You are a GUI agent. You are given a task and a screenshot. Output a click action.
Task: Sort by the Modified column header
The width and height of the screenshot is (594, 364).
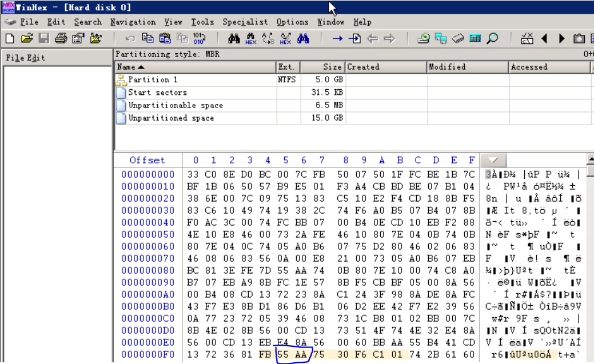pos(468,67)
